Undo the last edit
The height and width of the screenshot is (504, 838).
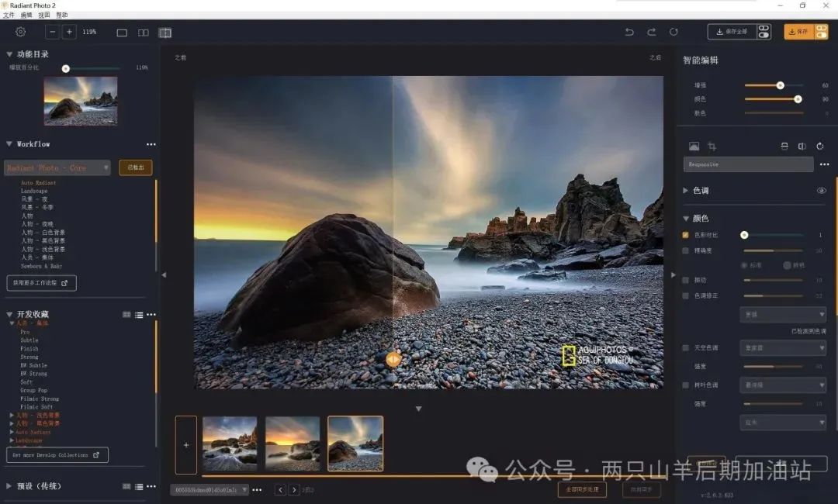(629, 32)
